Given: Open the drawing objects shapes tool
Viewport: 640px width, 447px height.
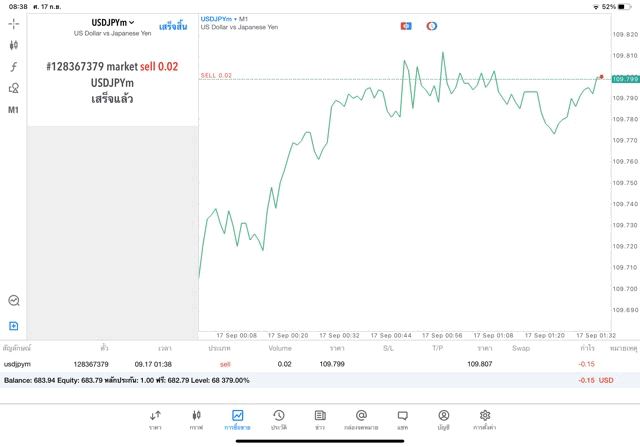Looking at the screenshot, I should (x=14, y=88).
